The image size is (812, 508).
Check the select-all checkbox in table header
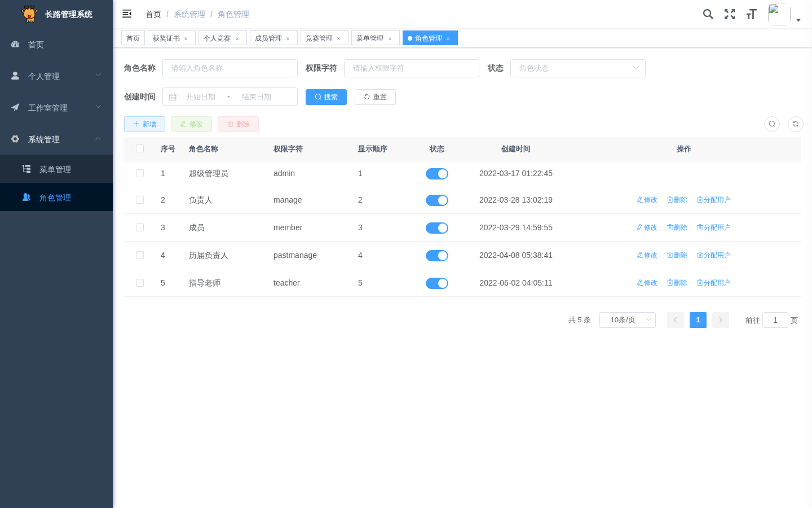point(140,148)
